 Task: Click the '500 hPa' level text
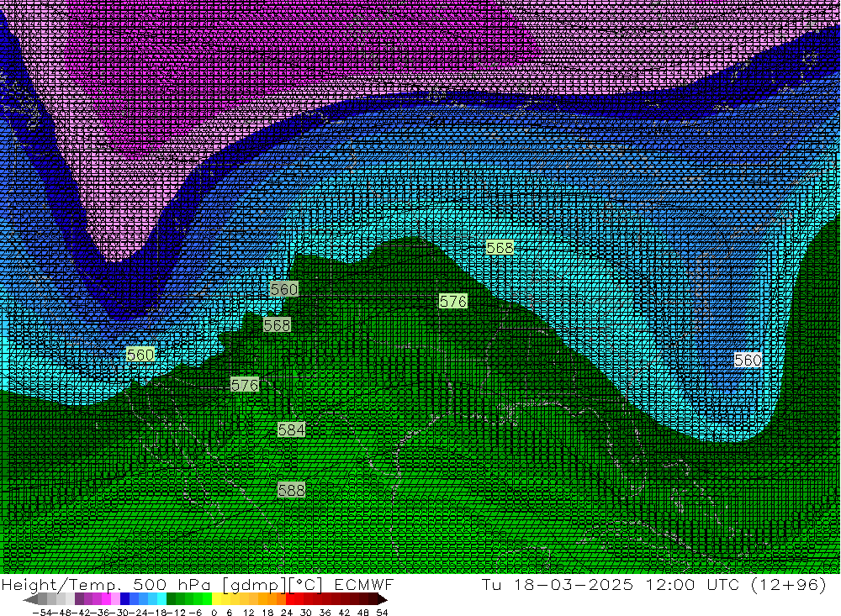pyautogui.click(x=172, y=584)
